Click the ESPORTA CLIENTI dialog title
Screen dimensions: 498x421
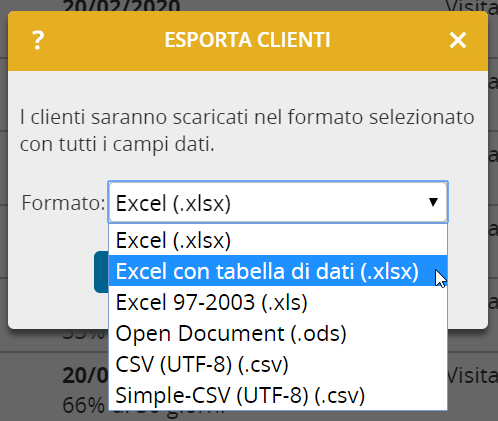pos(247,40)
